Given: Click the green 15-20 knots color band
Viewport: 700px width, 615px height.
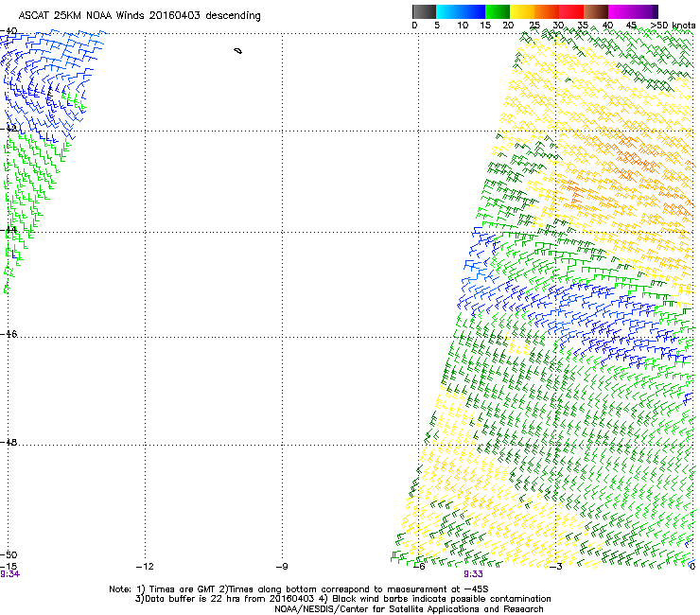Looking at the screenshot, I should pos(498,11).
